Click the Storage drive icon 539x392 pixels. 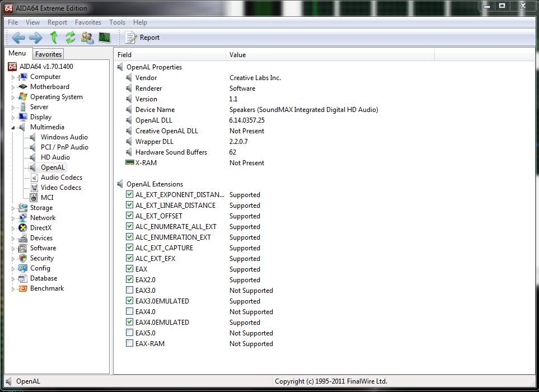coord(23,208)
